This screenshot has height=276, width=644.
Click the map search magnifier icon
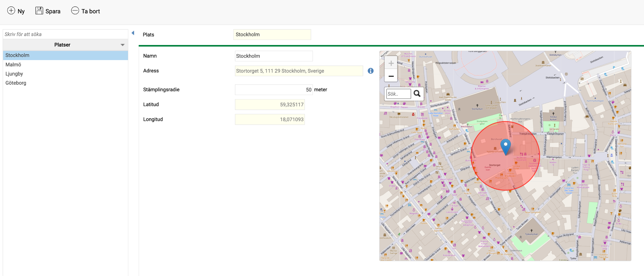(x=417, y=93)
